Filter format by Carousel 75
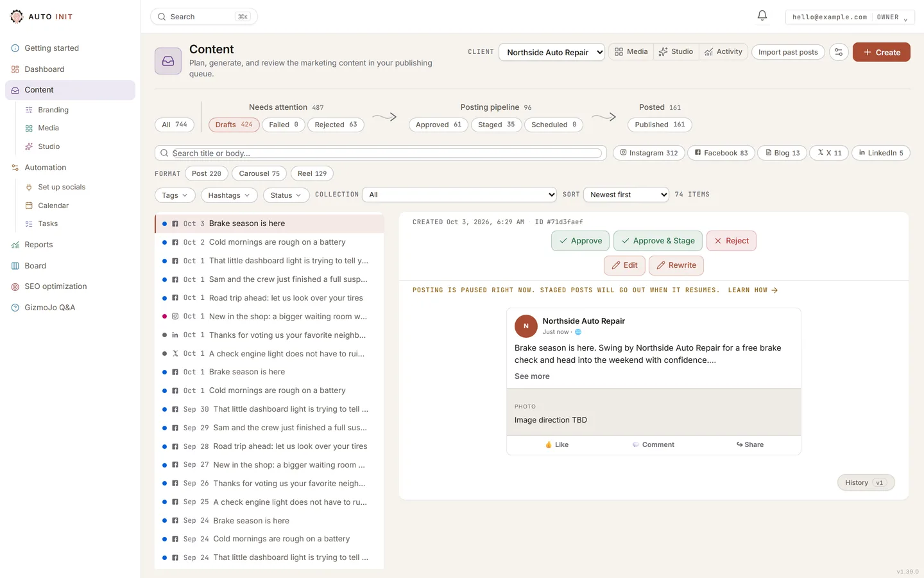Screen dimensions: 924x578 click(x=259, y=173)
